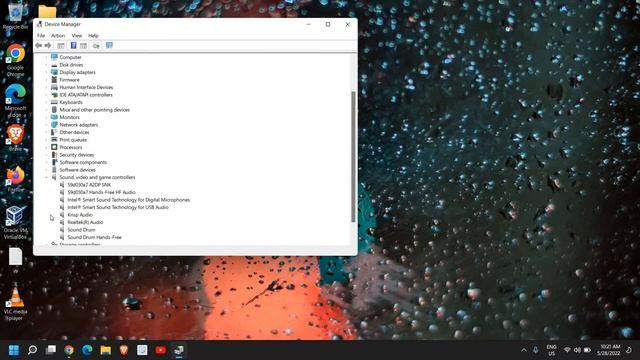
Task: Open VLC media player desktop shortcut
Action: pyautogui.click(x=16, y=303)
